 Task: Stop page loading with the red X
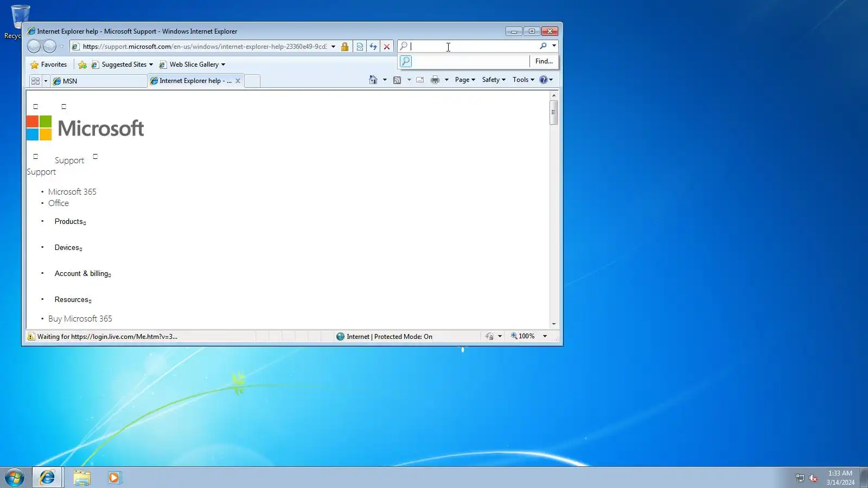387,47
